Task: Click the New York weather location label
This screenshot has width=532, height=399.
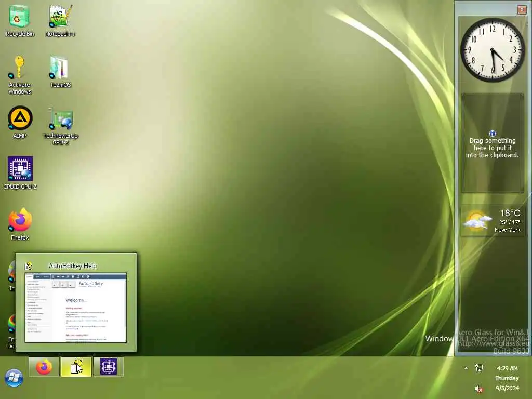Action: tap(507, 230)
